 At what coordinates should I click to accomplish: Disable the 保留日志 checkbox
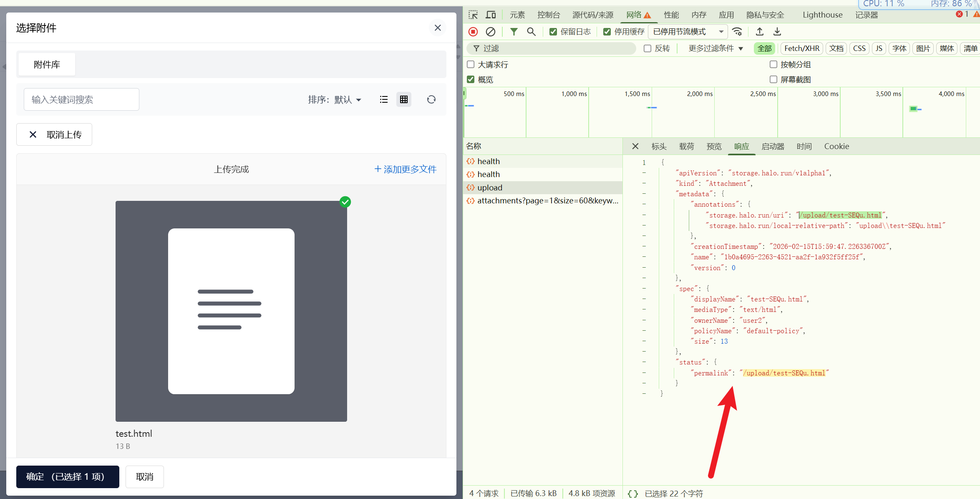pos(553,32)
